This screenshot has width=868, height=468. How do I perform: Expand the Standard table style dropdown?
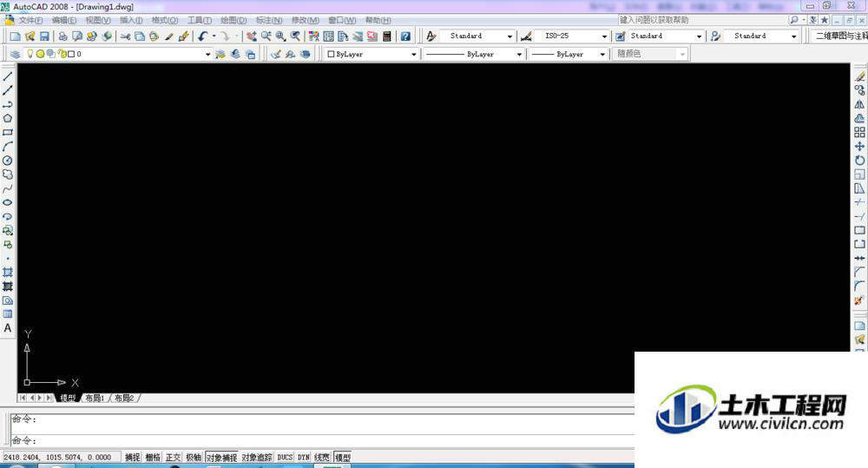699,36
